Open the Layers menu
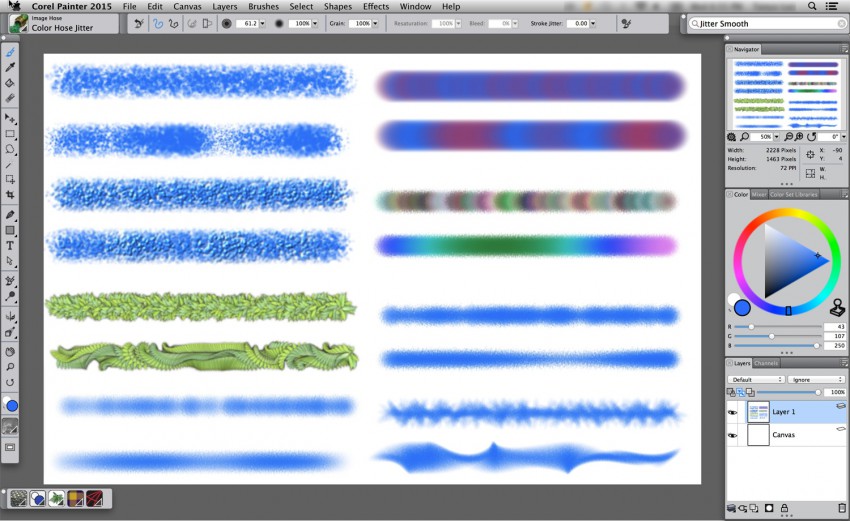The width and height of the screenshot is (850, 521). (224, 7)
